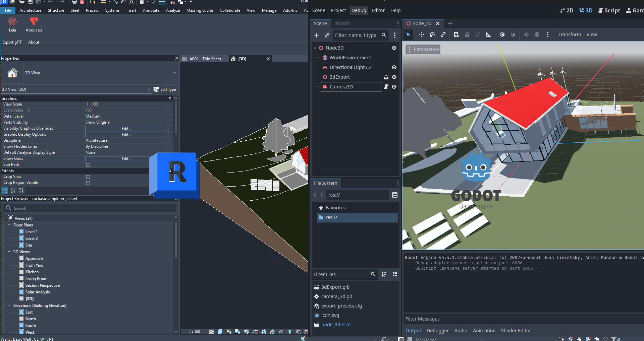Open script attached to Camera3D node

pyautogui.click(x=386, y=87)
